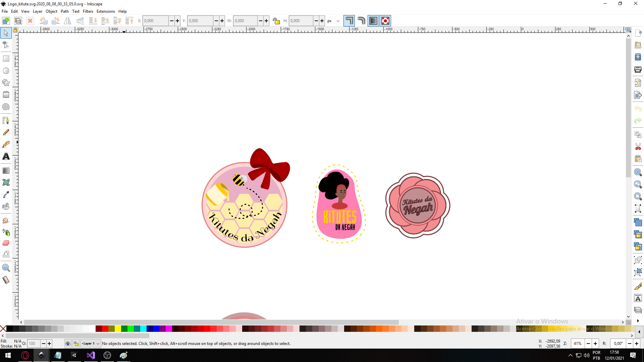Viewport: 644px width, 362px height.
Task: Pick the Gradient tool
Action: coord(6,171)
